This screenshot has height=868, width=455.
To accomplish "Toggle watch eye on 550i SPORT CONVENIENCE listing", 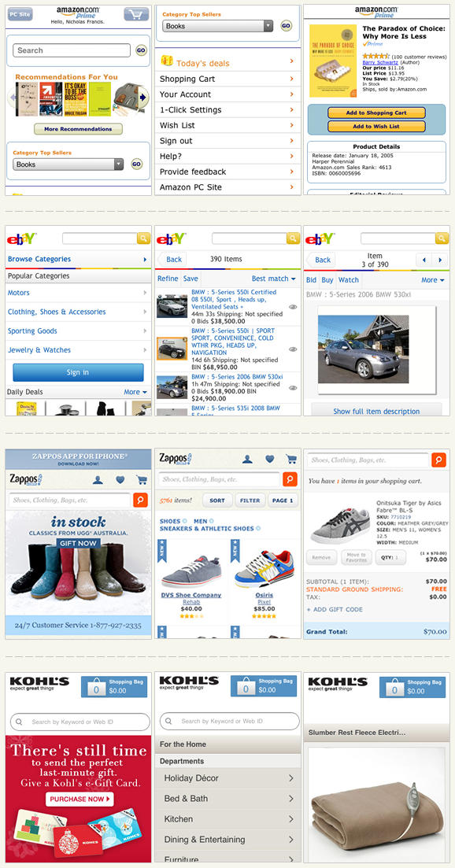I will [x=293, y=349].
